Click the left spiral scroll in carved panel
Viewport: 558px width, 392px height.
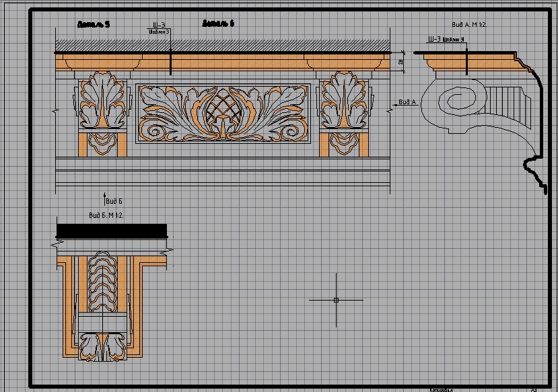click(x=154, y=130)
